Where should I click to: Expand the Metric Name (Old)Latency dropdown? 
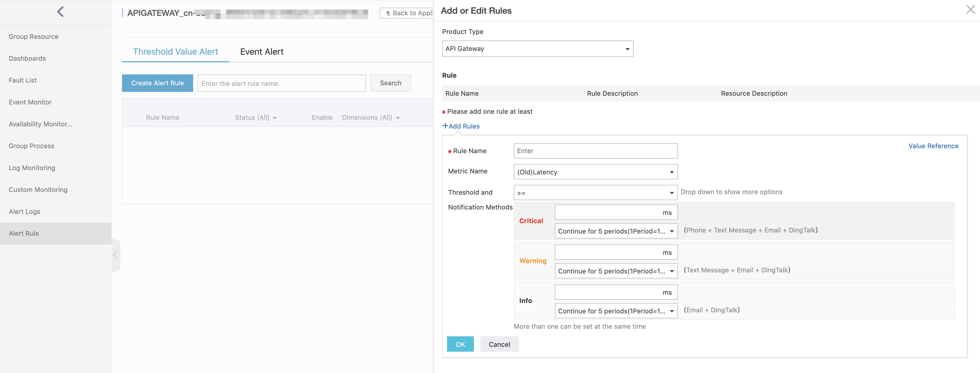point(595,172)
